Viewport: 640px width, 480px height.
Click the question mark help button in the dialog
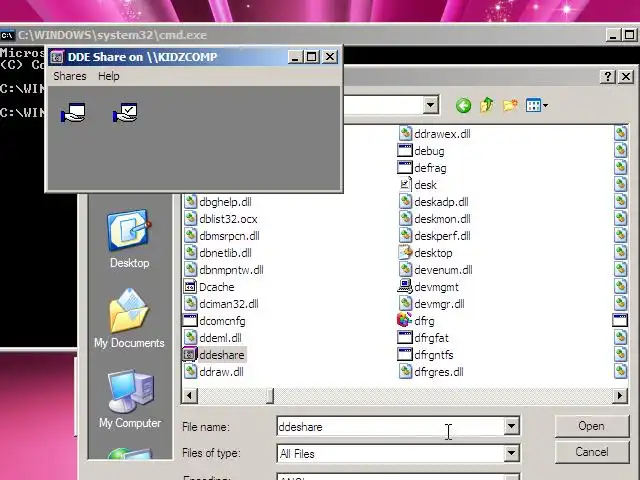coord(608,76)
